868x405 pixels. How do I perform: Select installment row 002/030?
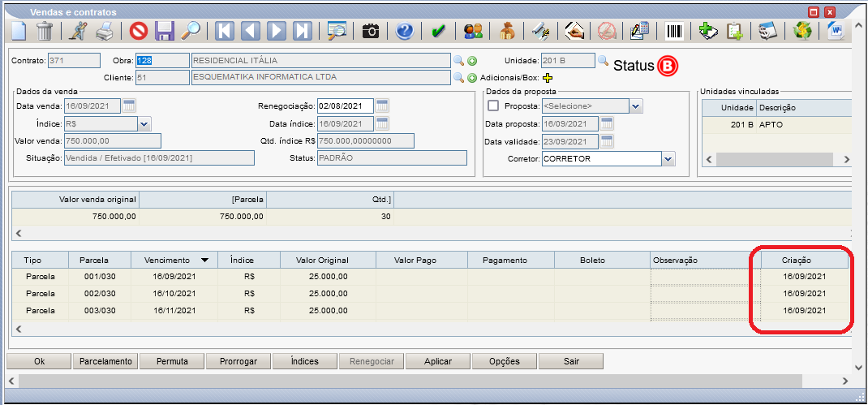[x=430, y=293]
